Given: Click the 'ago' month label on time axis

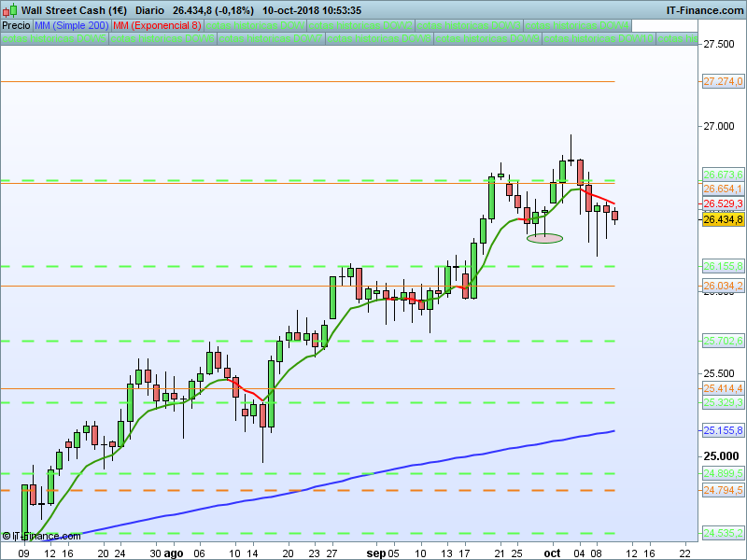Looking at the screenshot, I should [x=173, y=553].
